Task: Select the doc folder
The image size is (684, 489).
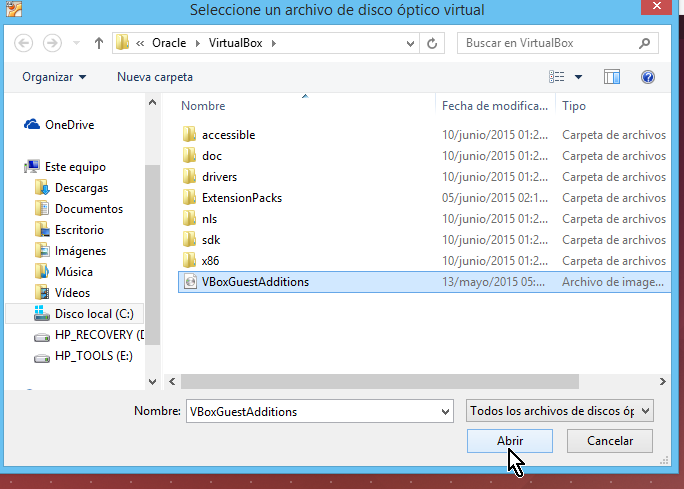Action: (x=202, y=156)
